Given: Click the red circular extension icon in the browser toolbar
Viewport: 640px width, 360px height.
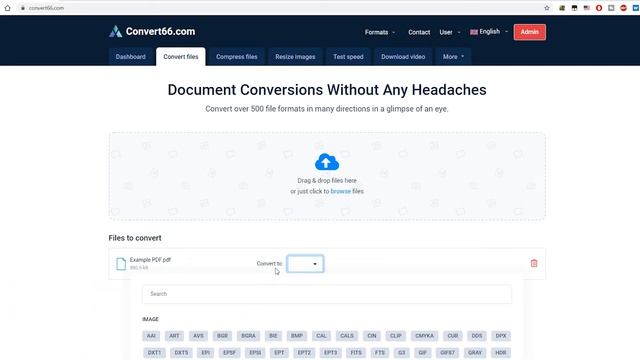Looking at the screenshot, I should pyautogui.click(x=623, y=8).
